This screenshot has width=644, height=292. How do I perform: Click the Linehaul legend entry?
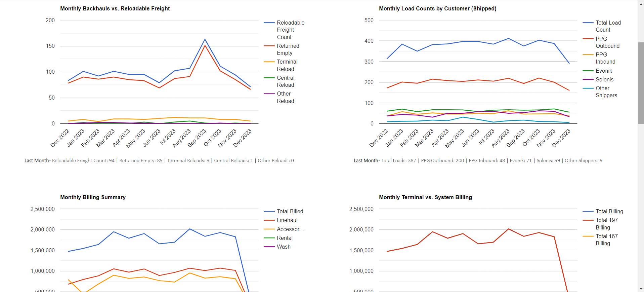pos(281,220)
